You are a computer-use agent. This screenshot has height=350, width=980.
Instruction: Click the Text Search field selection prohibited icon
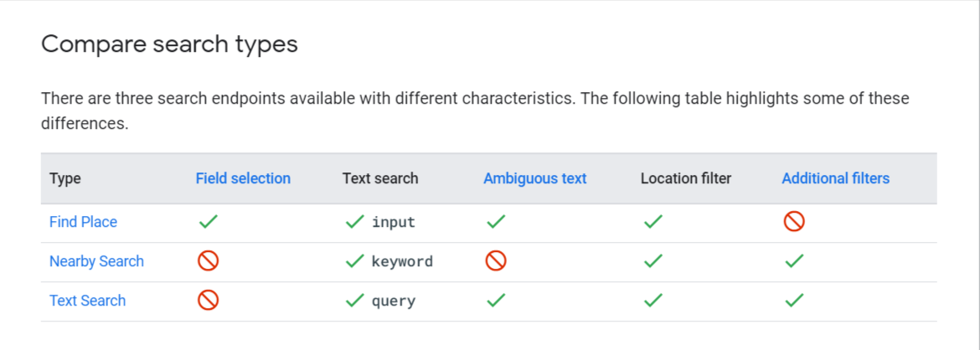(208, 301)
